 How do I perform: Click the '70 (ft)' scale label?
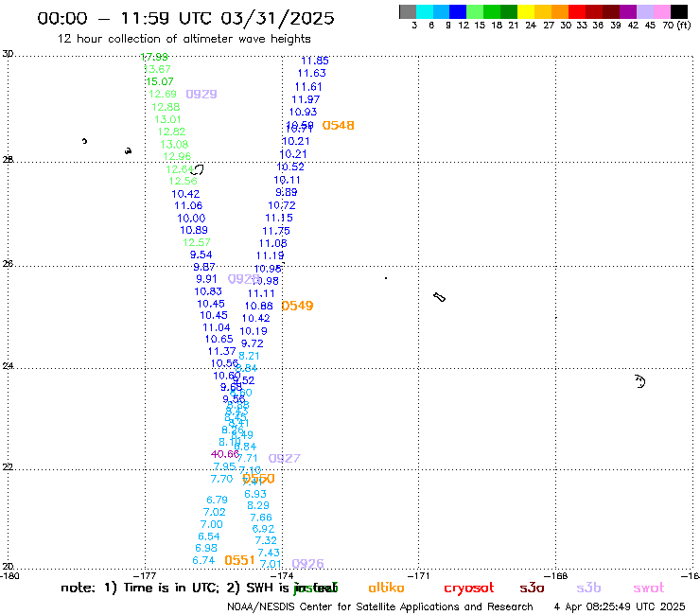pyautogui.click(x=676, y=26)
